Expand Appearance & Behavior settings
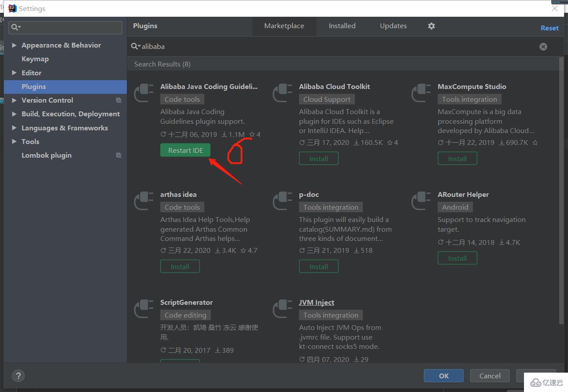The height and width of the screenshot is (392, 568). (x=14, y=45)
